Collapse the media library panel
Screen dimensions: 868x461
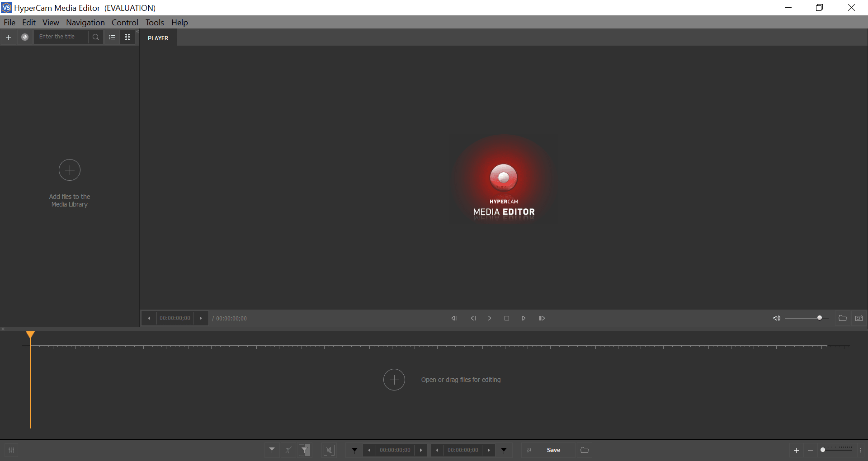point(137,31)
